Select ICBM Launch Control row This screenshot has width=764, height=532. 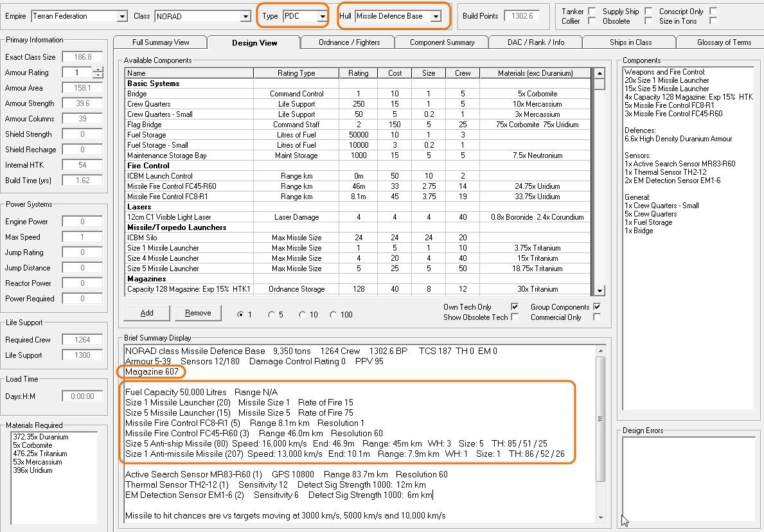click(358, 176)
